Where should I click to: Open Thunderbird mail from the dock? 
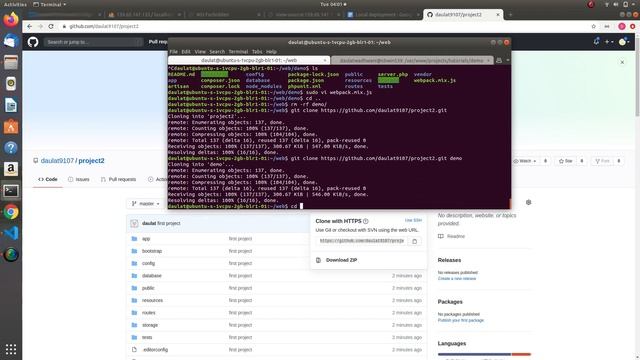coord(11,41)
